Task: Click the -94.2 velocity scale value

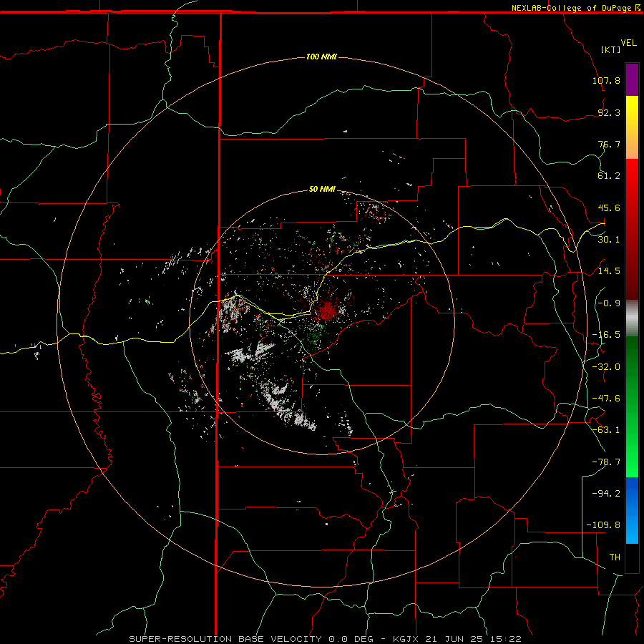Action: [606, 494]
